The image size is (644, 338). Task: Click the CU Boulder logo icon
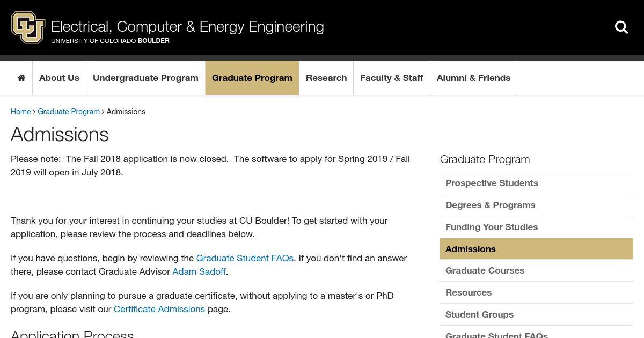tap(28, 27)
